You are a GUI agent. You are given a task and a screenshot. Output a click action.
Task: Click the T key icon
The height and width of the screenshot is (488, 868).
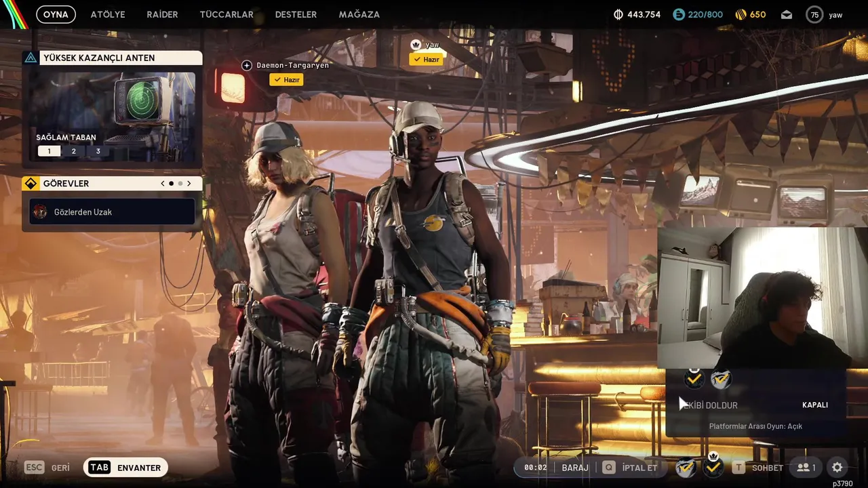(738, 468)
